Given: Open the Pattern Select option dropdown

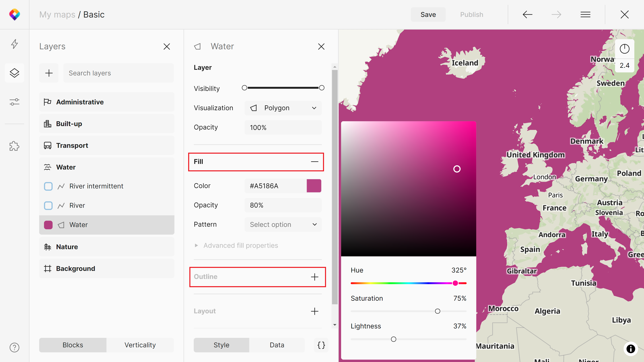Looking at the screenshot, I should [283, 225].
